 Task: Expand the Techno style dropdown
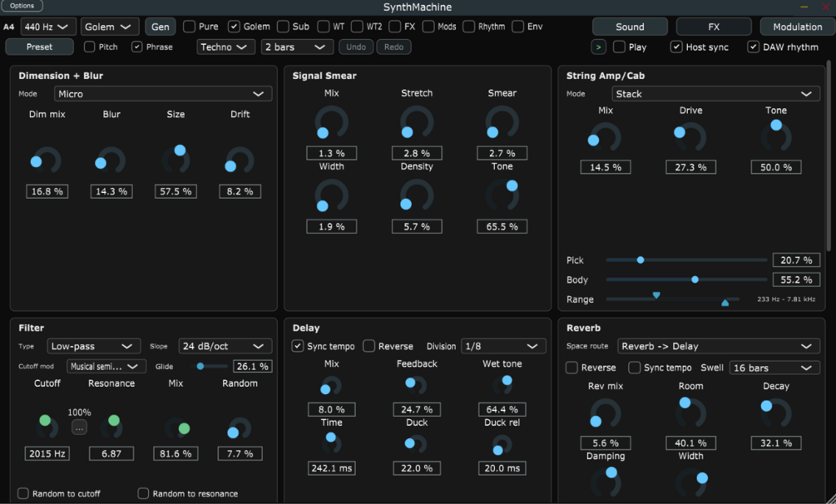click(x=225, y=47)
